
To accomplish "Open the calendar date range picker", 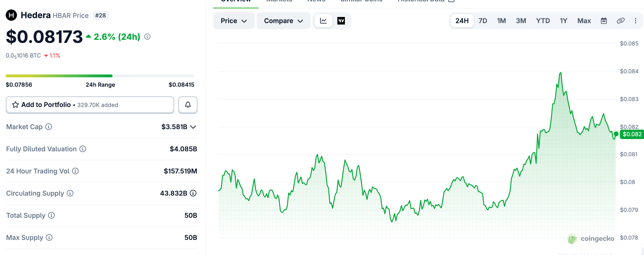I will click(x=604, y=21).
